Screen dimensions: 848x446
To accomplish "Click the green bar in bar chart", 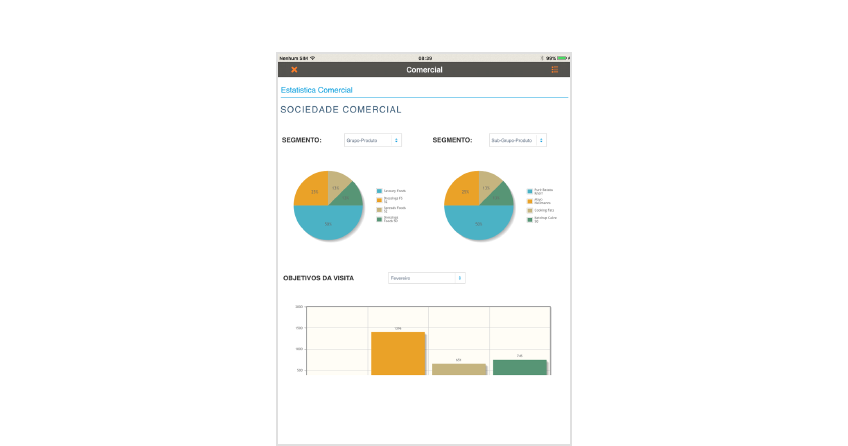I will click(x=520, y=366).
